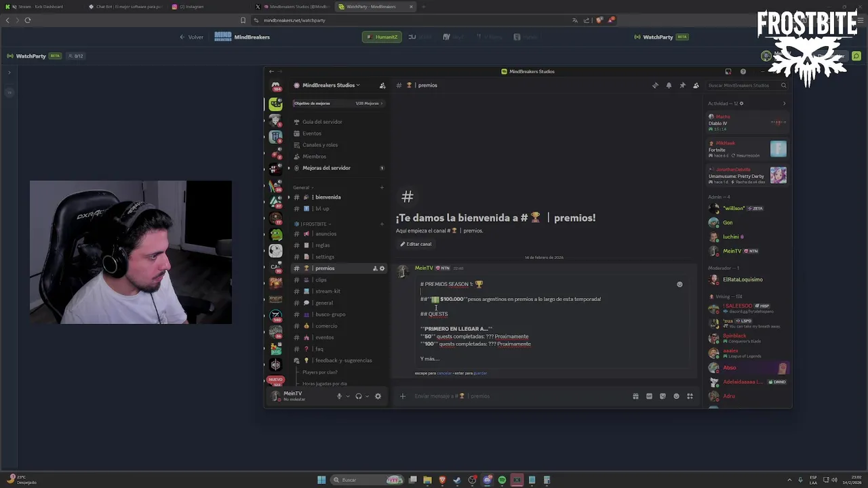868x488 pixels.
Task: Select the lvl-up channel
Action: 339,209
